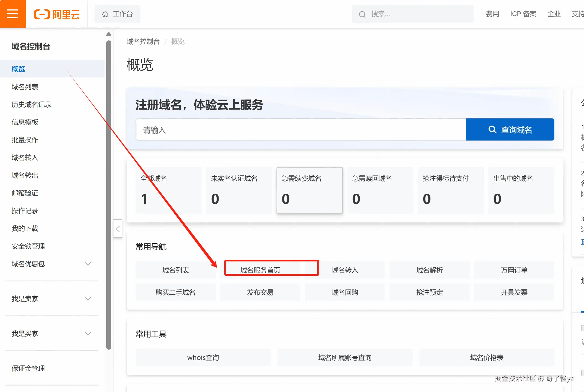Click sidebar scroll-up triangle arrow
The height and width of the screenshot is (392, 584).
click(109, 34)
